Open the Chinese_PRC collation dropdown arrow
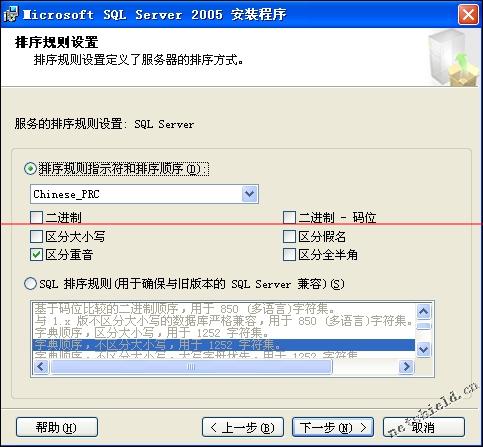 250,194
